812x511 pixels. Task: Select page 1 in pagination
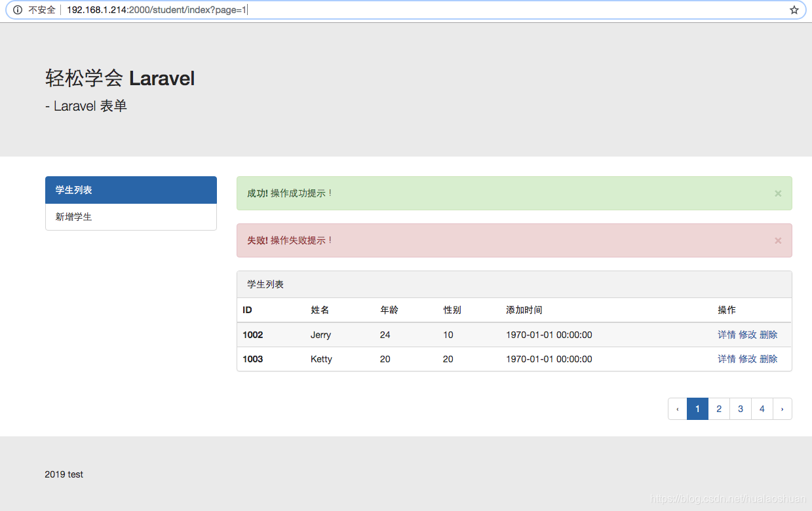[x=698, y=409]
